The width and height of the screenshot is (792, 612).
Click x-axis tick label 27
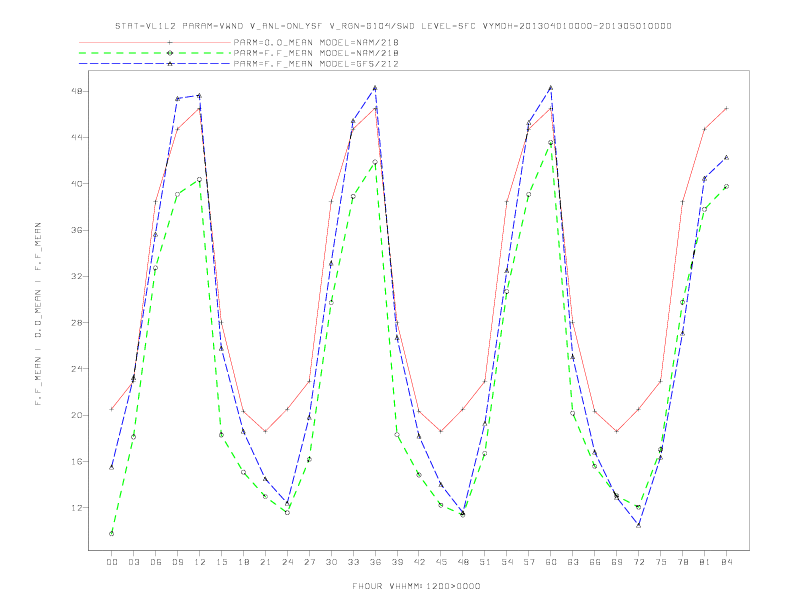pos(309,562)
